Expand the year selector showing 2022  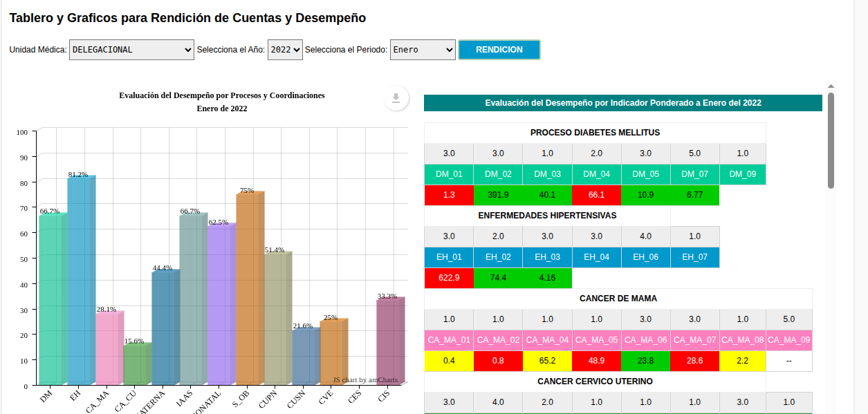(285, 50)
